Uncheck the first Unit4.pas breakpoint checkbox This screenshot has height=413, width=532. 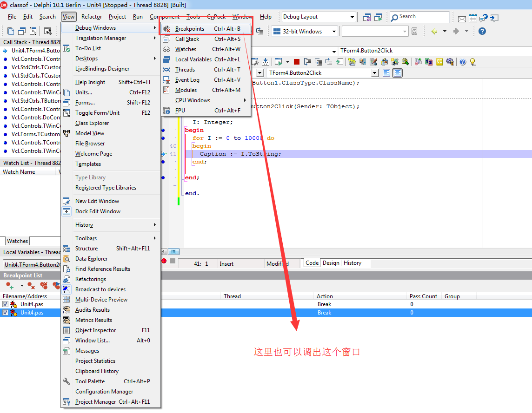5,304
